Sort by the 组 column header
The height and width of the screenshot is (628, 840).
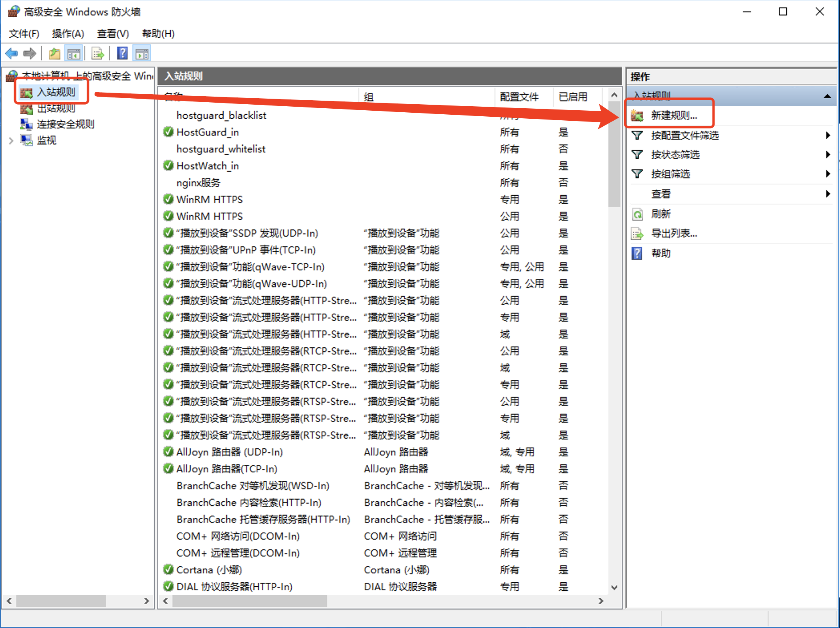coord(426,97)
